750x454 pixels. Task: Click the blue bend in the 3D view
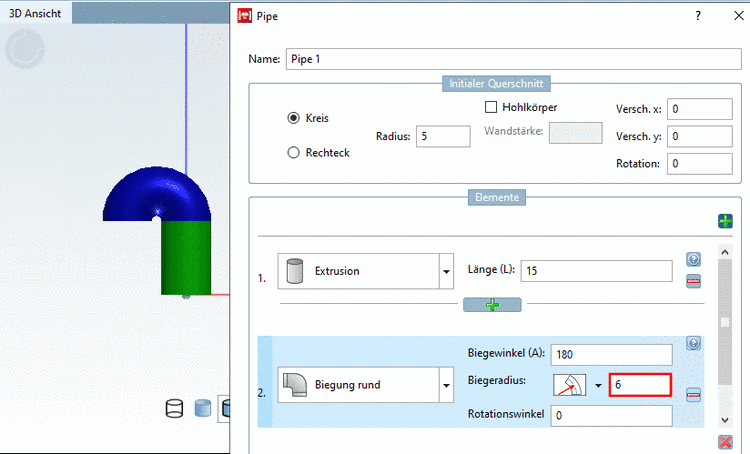(x=157, y=192)
